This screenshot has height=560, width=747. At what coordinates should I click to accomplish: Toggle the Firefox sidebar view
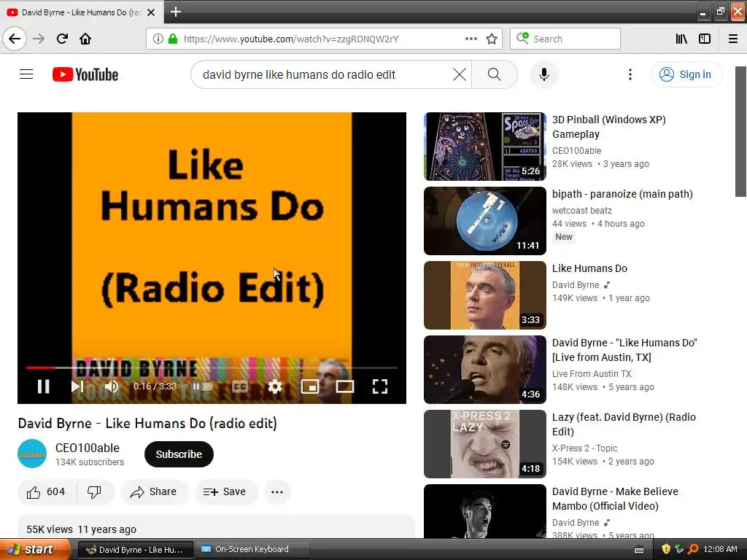pyautogui.click(x=705, y=39)
